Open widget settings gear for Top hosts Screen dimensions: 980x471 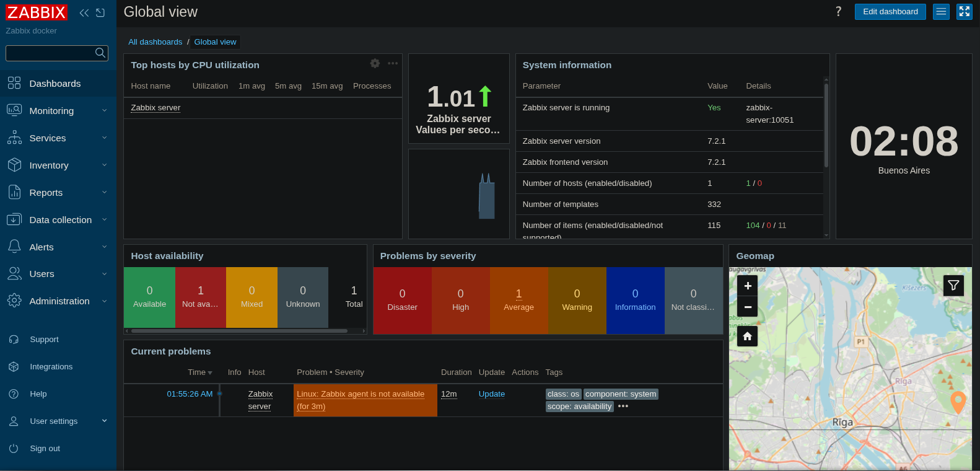coord(375,63)
